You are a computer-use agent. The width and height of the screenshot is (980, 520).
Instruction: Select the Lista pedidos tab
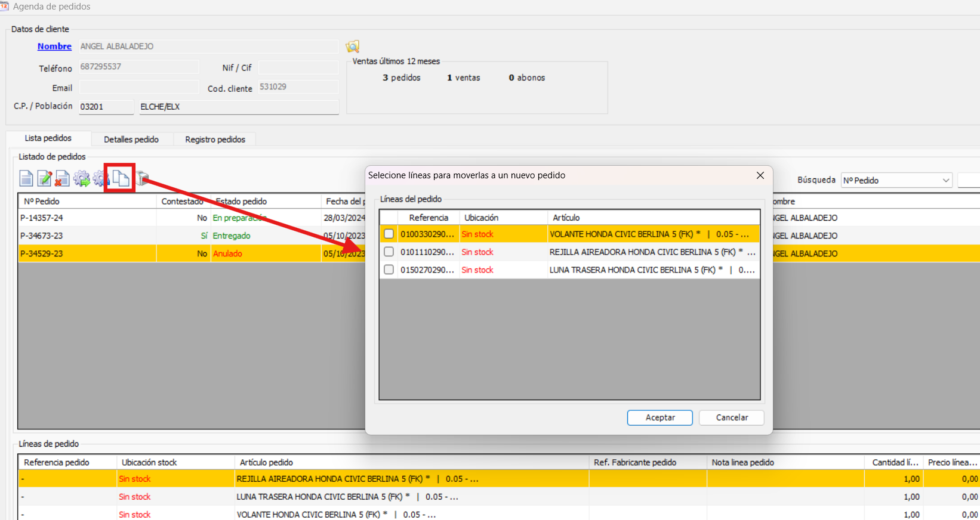click(x=48, y=138)
